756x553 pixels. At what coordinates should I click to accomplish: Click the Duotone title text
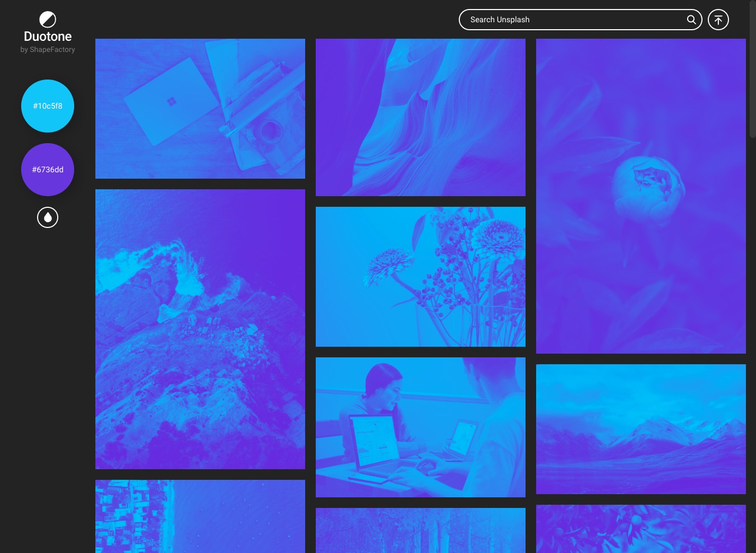(x=48, y=37)
